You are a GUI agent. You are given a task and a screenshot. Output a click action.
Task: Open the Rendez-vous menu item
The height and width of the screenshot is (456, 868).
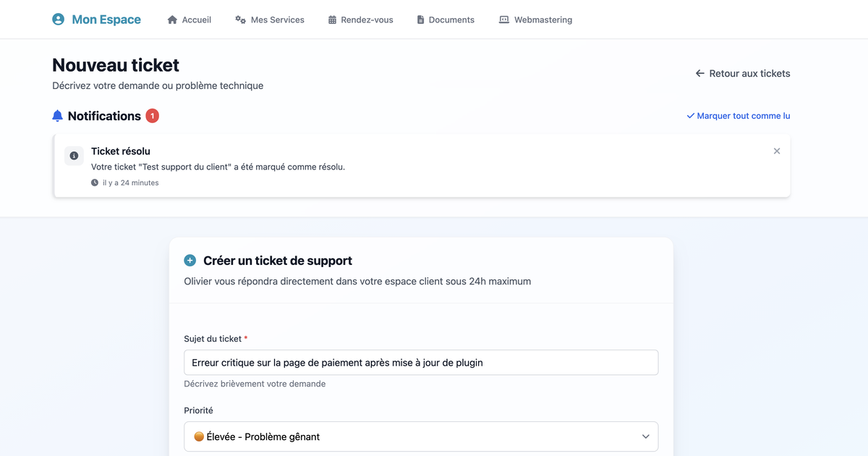coord(360,20)
